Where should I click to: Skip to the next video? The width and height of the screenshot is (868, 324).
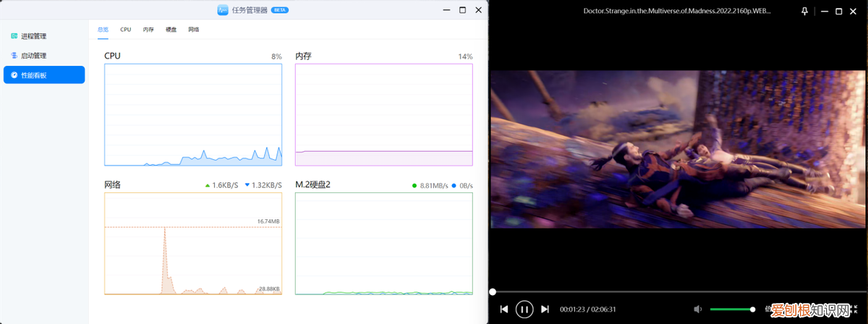coord(545,309)
